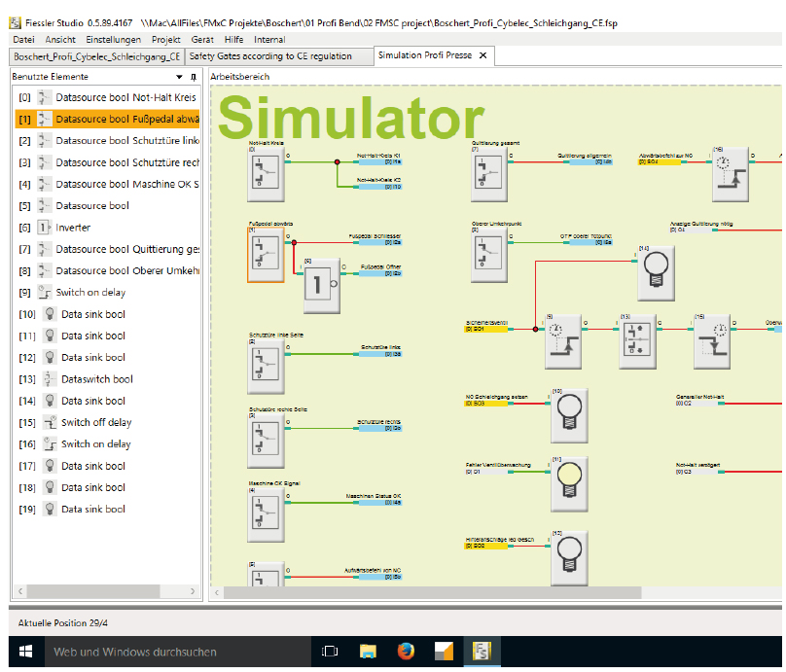Click lamp block [10] NC Schleichgang
This screenshot has height=672, width=786.
[570, 415]
